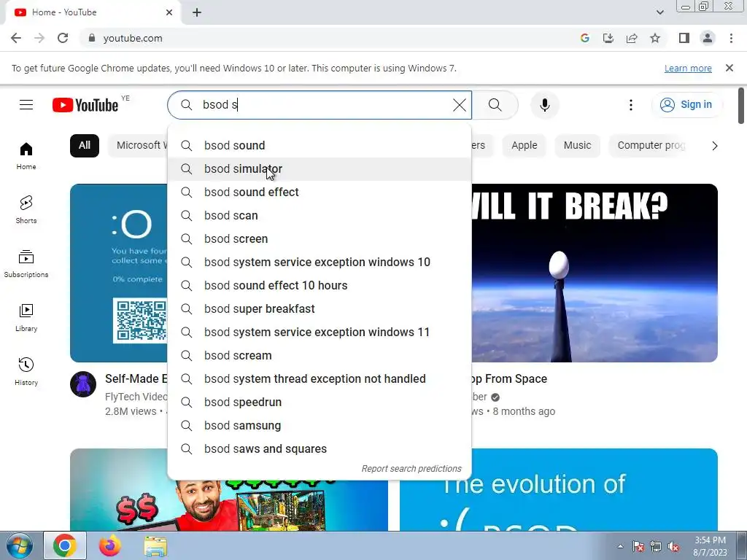Choose suggestion 'bsod samsung'
The width and height of the screenshot is (747, 560).
320,426
